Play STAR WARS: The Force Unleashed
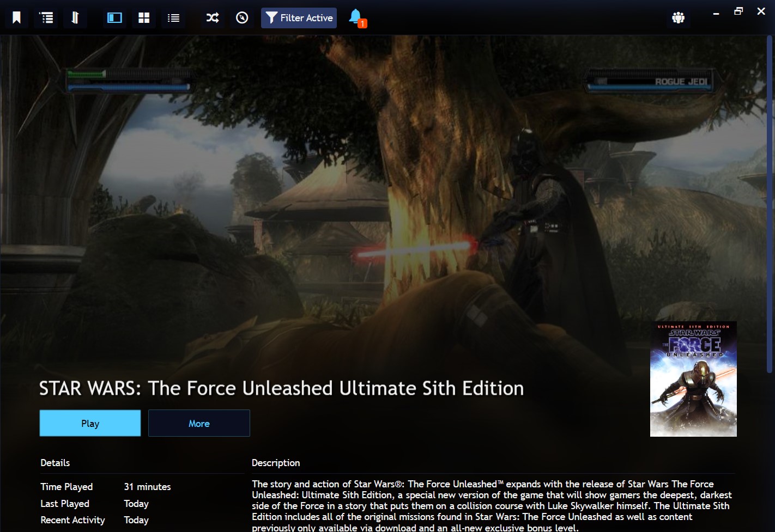775x532 pixels. 90,423
